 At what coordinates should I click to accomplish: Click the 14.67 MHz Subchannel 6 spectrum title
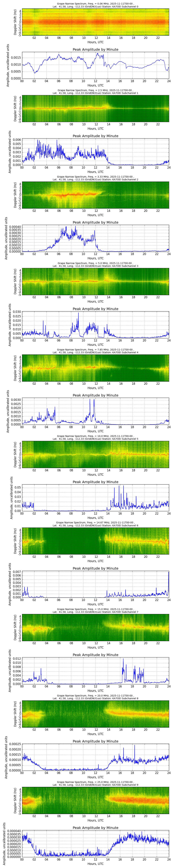[95, 524]
